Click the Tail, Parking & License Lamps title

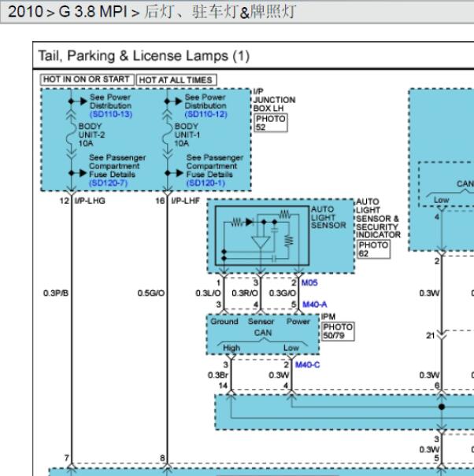click(x=144, y=56)
